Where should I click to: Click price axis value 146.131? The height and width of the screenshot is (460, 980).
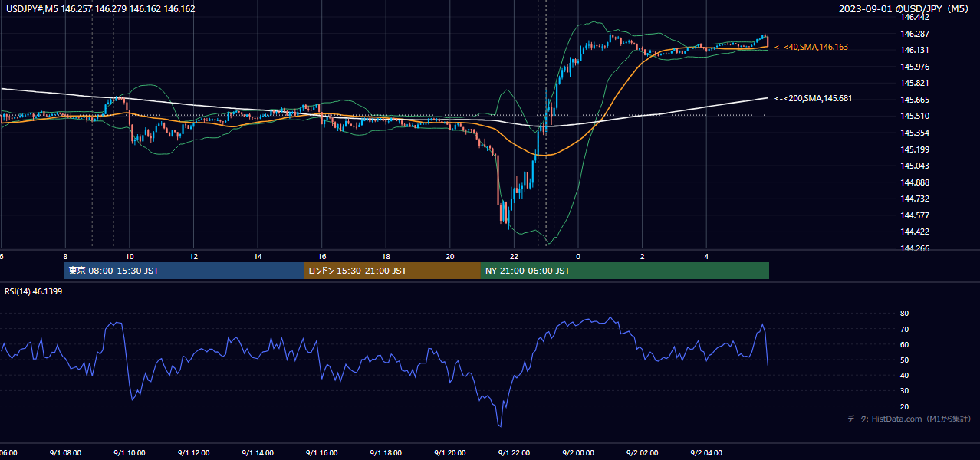(x=916, y=51)
